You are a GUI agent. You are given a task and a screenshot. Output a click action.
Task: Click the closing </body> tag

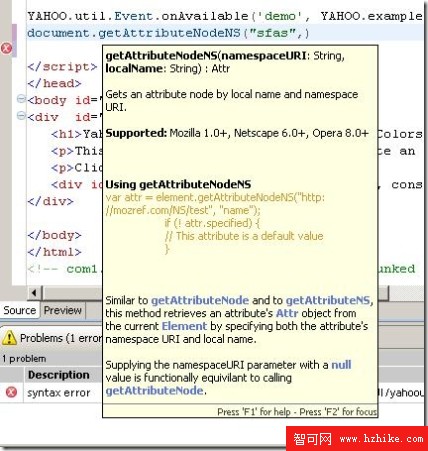[x=54, y=235]
